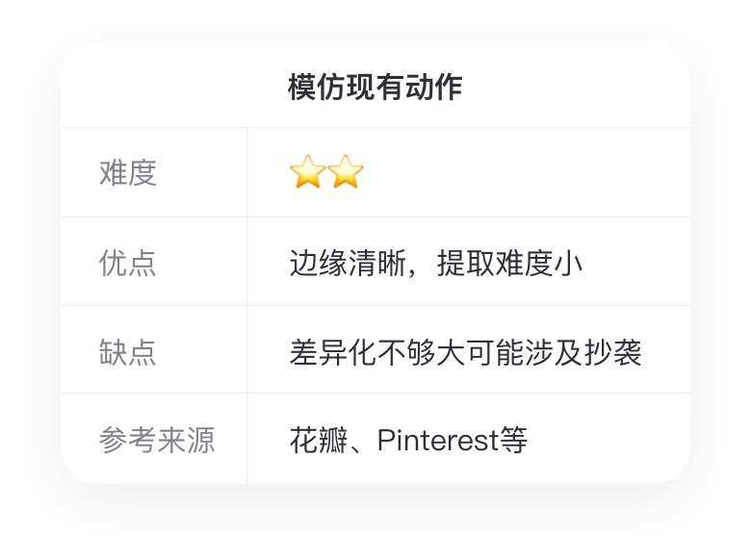Viewport: 751px width, 560px height.
Task: Click "可能涉及" in the 缺点 row
Action: point(524,351)
